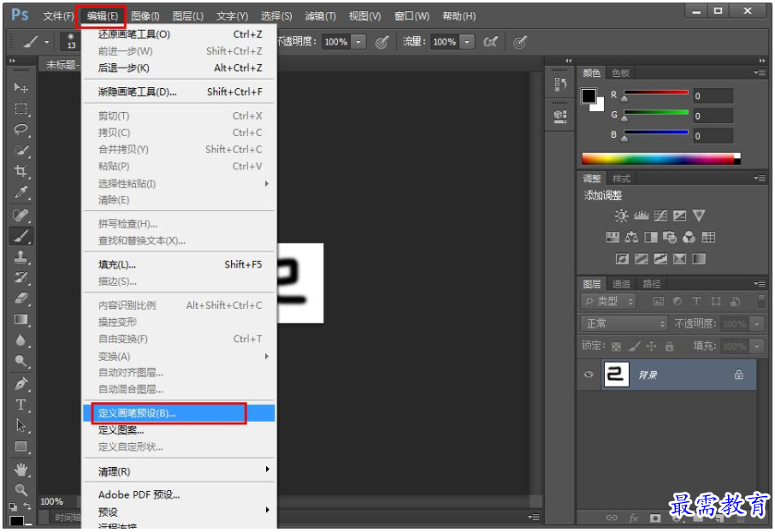Select the Dodge tool

point(21,361)
